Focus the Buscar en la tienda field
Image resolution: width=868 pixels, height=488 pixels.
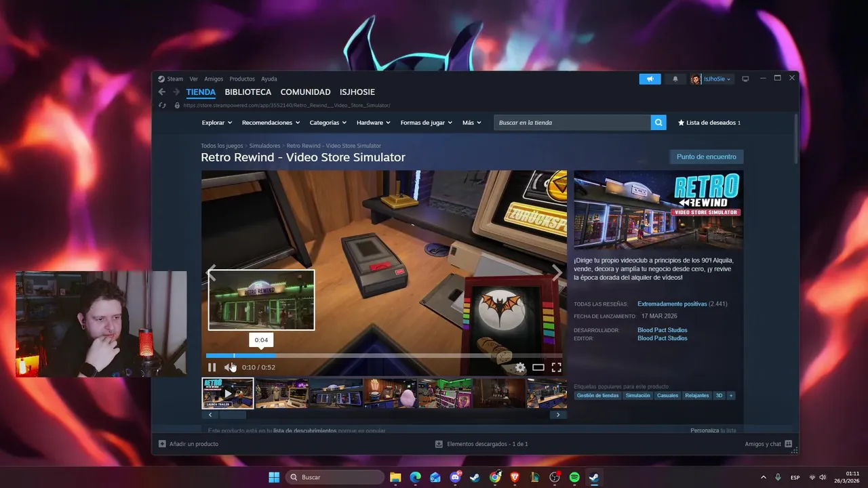pos(572,123)
